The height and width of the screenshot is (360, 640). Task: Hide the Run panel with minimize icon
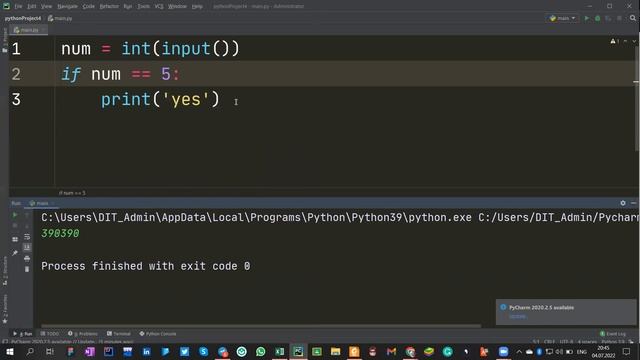click(x=633, y=203)
